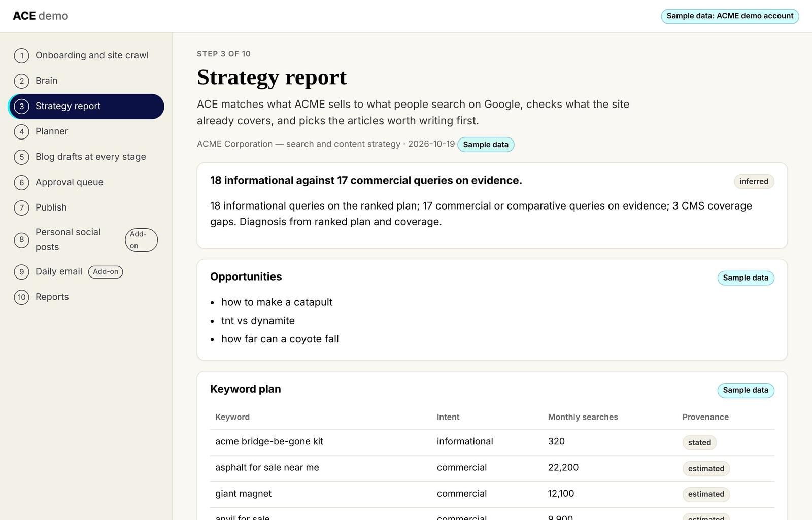The width and height of the screenshot is (812, 520).
Task: Open Personal social posts step
Action: click(x=86, y=240)
